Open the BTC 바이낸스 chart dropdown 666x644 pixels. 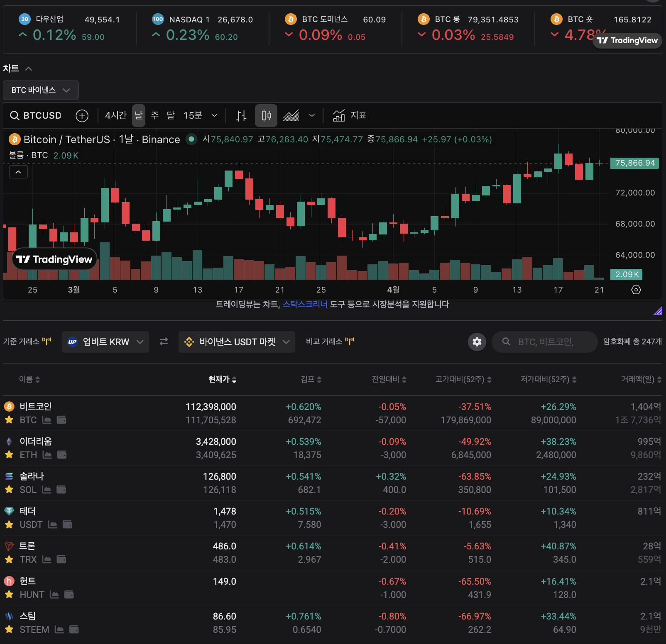(x=41, y=90)
